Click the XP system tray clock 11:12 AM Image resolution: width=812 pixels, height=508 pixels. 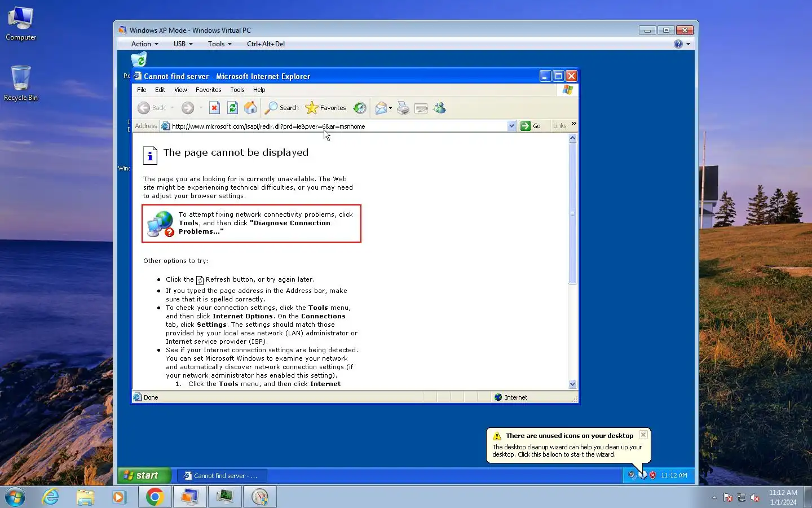coord(674,475)
